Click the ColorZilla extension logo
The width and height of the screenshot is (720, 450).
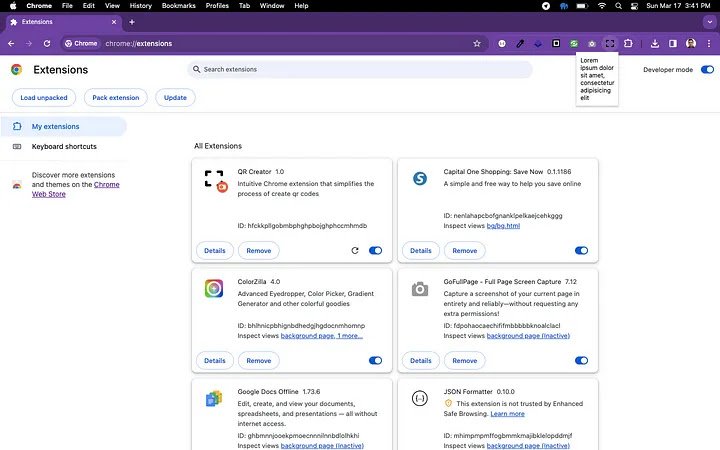[214, 288]
